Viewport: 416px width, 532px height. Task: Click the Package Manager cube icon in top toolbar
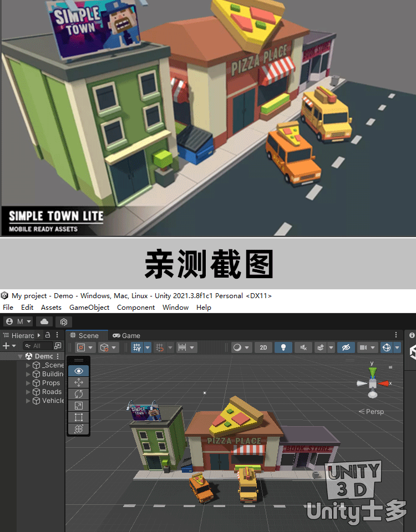[64, 321]
